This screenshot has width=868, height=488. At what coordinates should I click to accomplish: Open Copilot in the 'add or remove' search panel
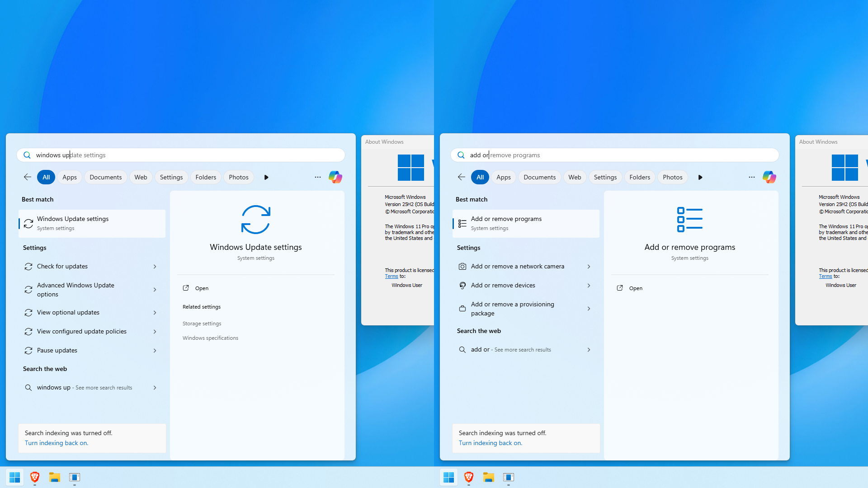[769, 177]
